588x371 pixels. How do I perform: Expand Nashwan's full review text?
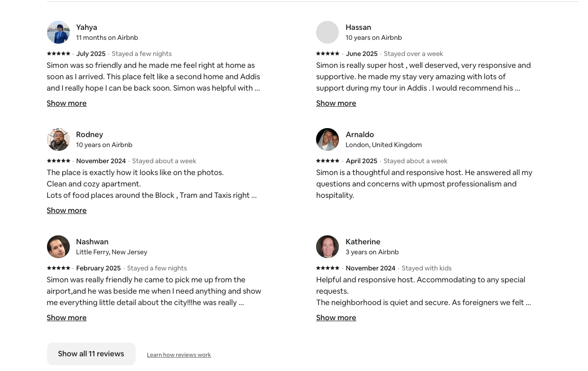click(66, 318)
